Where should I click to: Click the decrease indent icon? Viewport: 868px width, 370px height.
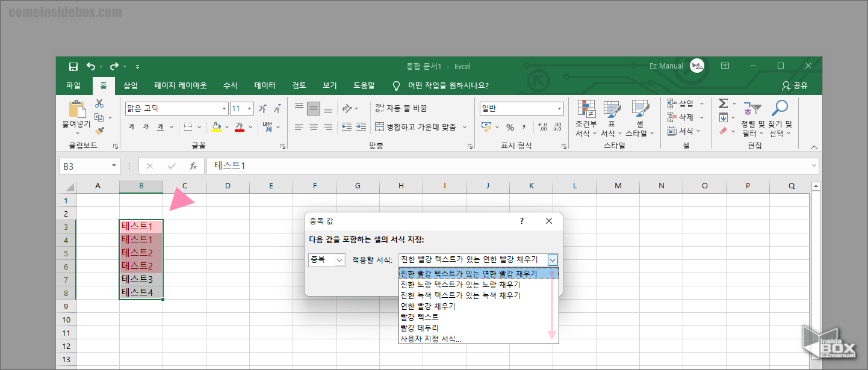[x=346, y=127]
